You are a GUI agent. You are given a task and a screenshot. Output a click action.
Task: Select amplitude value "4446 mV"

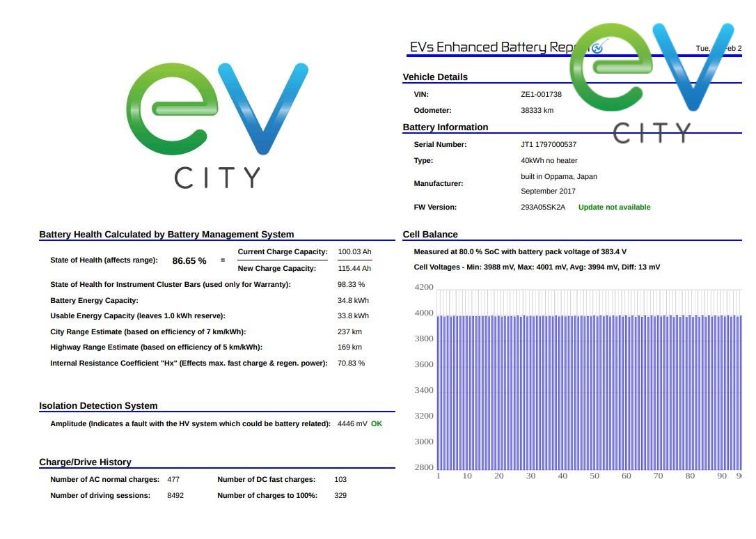(352, 424)
